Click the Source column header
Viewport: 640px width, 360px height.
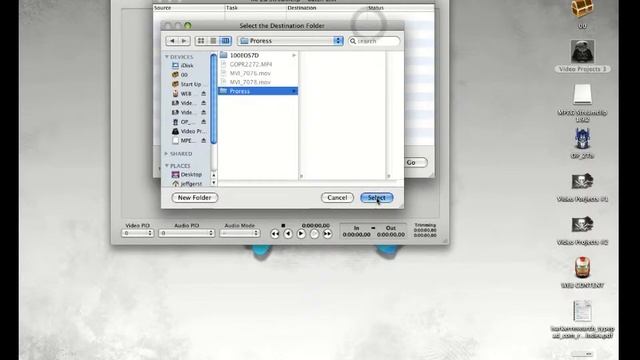[189, 8]
